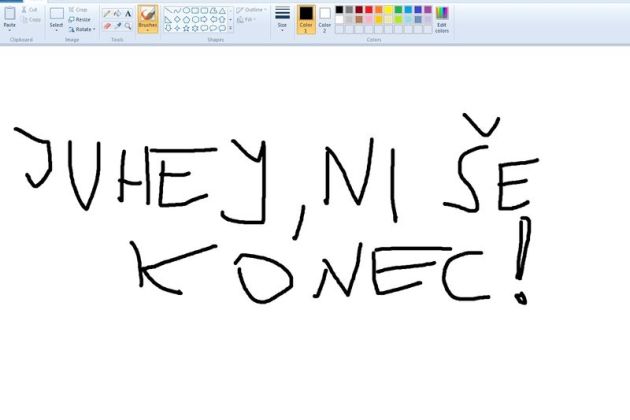
Task: Select the Right arrow shape
Action: (204, 19)
